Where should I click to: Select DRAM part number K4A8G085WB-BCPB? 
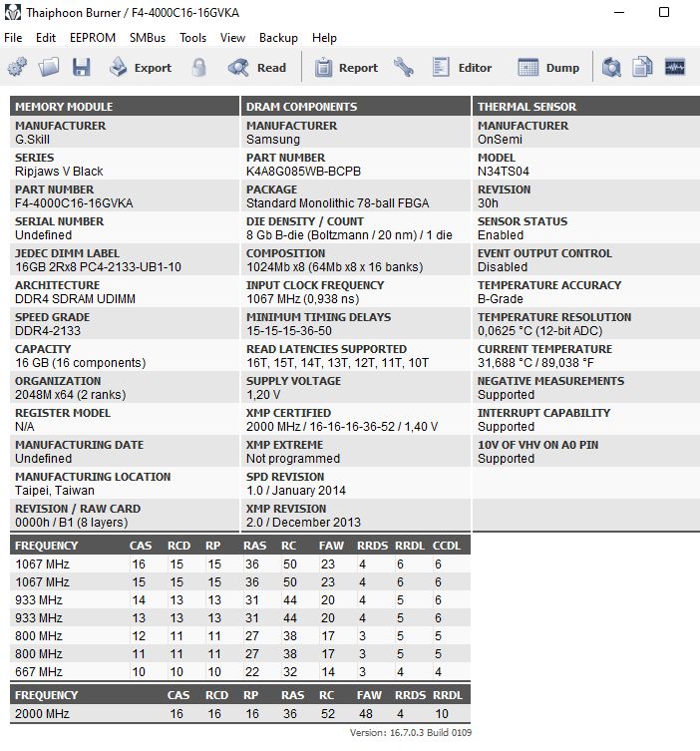pos(303,172)
